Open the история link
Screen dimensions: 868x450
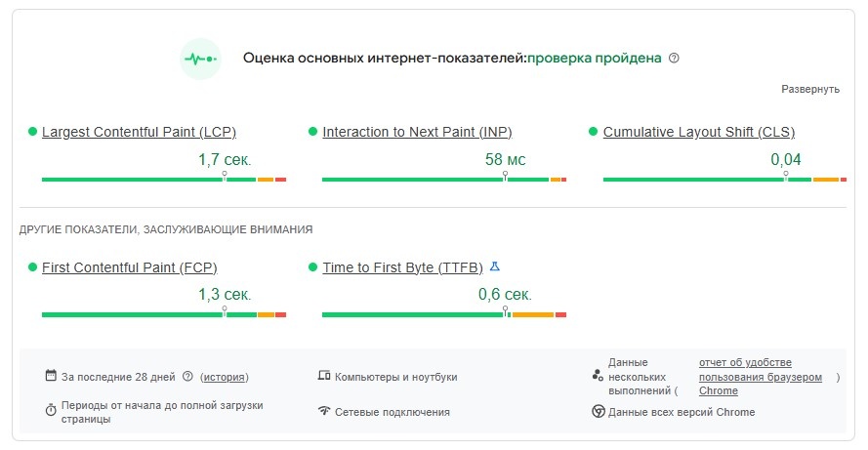coord(225,377)
